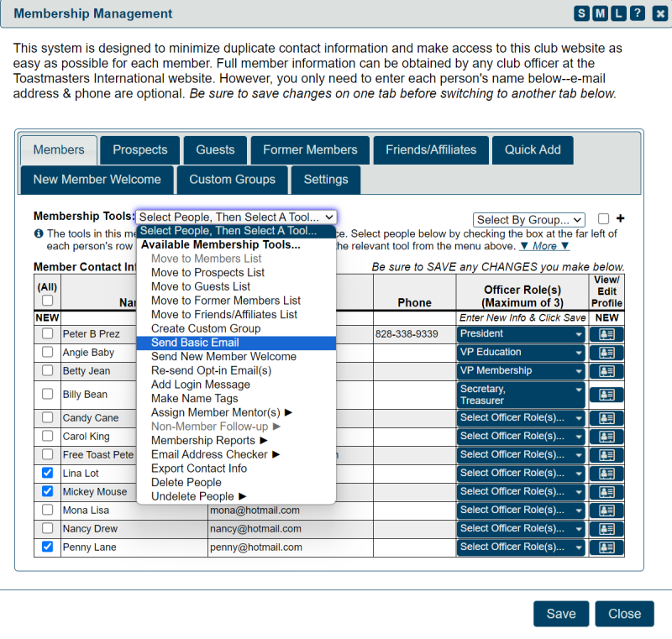Open officer role dropdown for Nancy Drew
672x639 pixels.
click(x=521, y=528)
